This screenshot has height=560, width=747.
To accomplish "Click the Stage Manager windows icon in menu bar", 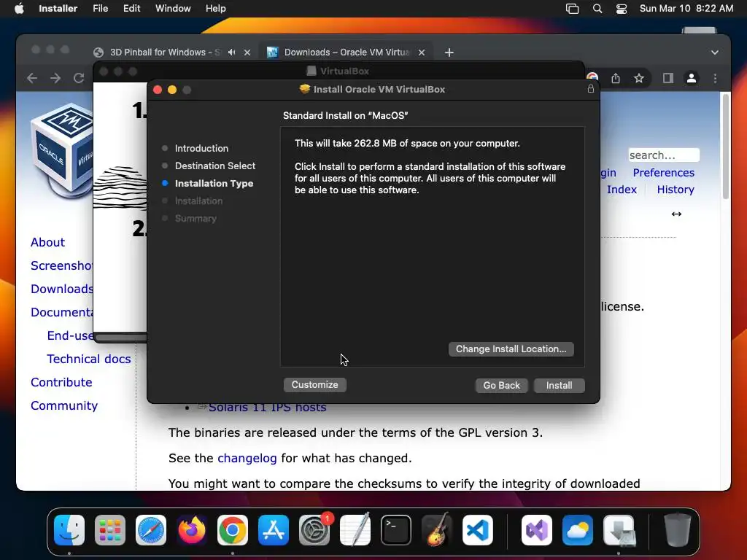I will [x=572, y=9].
